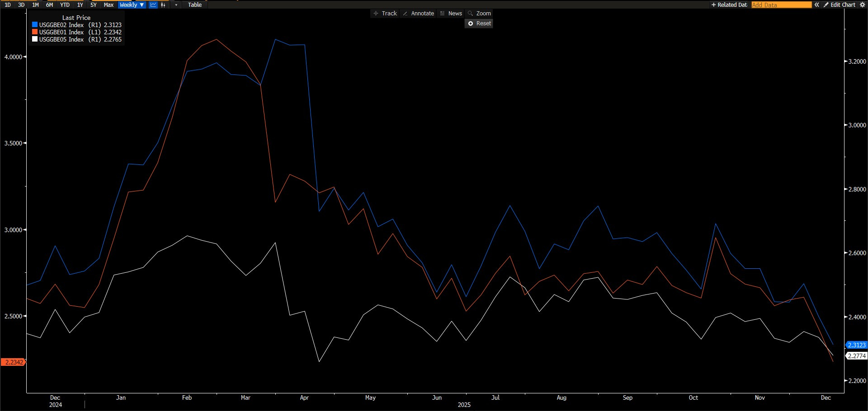
Task: Collapse panel with double chevron
Action: (817, 5)
